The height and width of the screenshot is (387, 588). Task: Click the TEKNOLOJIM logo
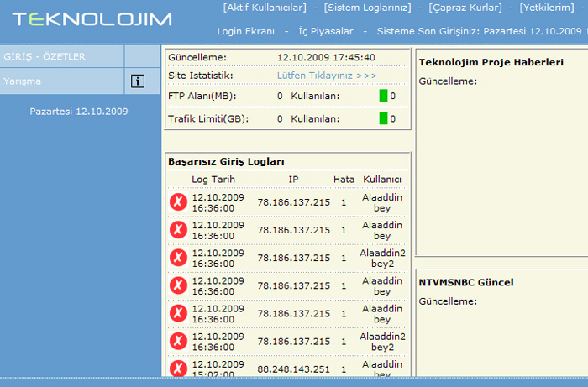tap(92, 19)
